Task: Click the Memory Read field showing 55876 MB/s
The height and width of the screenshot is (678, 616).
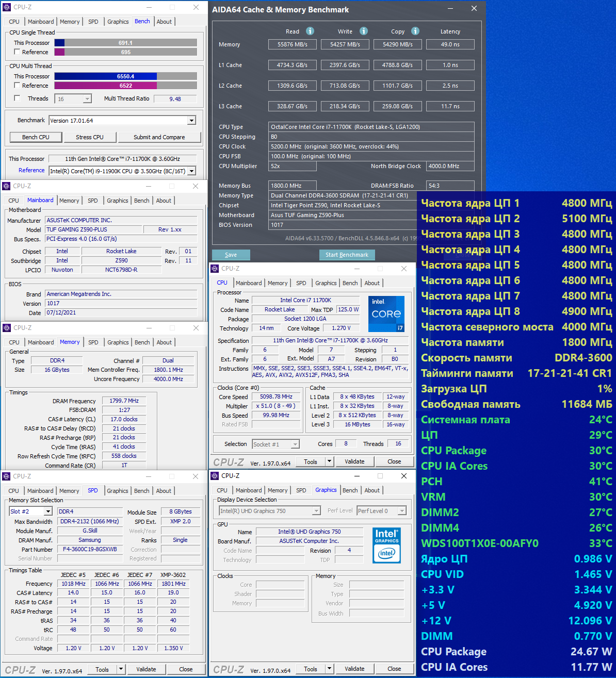Action: click(x=293, y=44)
